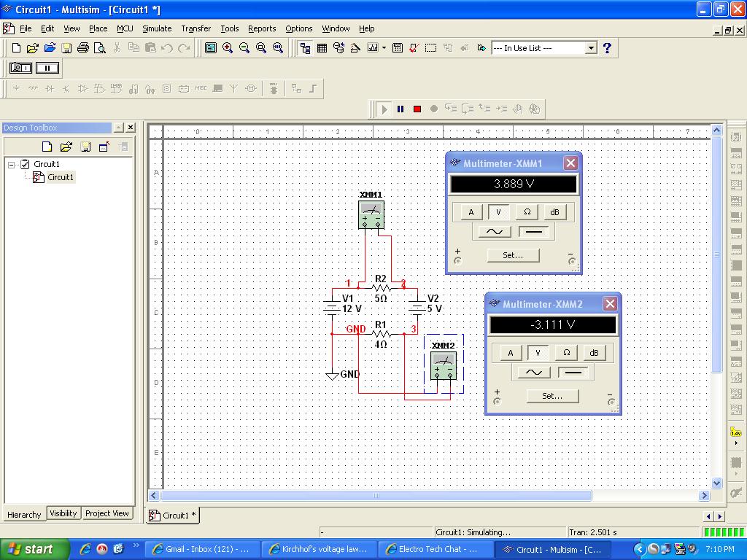
Task: Enable AC signal mode on Multimeter-XMM1
Action: (494, 232)
